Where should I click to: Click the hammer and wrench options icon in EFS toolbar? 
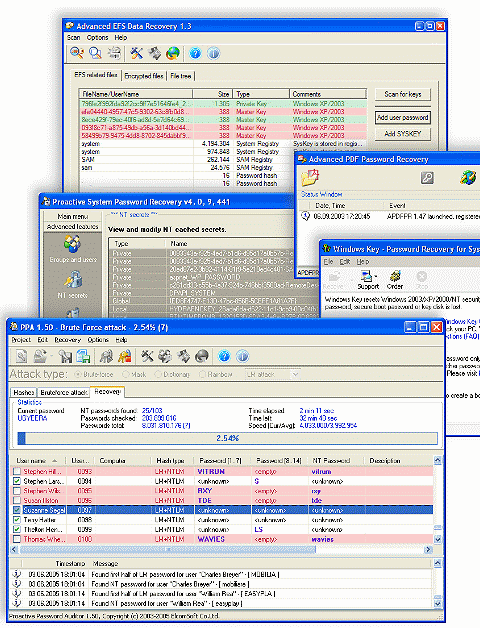pos(137,53)
